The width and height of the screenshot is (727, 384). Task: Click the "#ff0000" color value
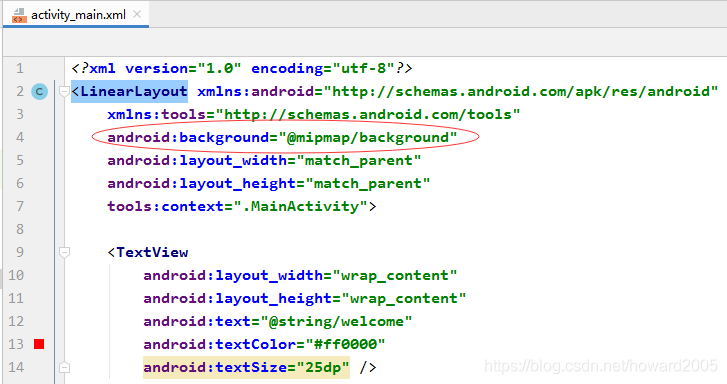point(345,344)
